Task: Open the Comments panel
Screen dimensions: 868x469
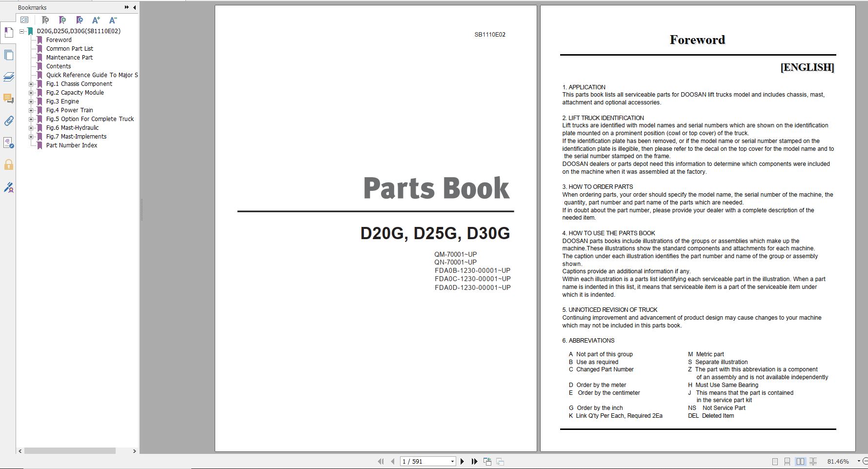Action: tap(8, 99)
